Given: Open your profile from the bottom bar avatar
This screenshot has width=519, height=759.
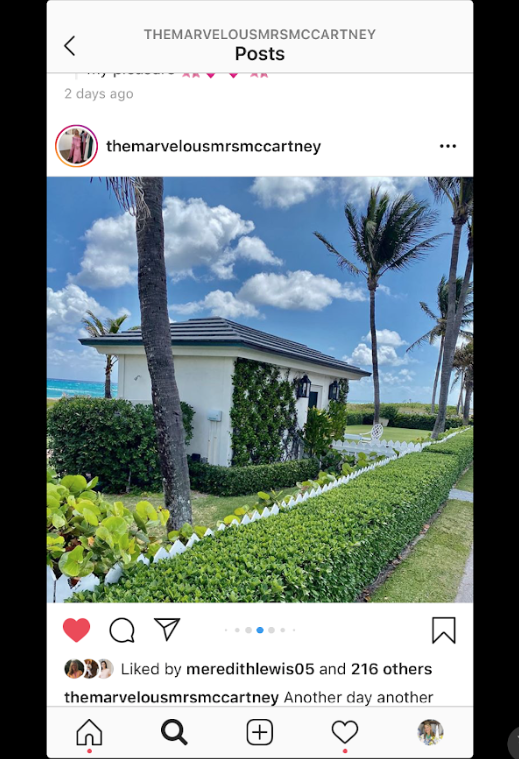Looking at the screenshot, I should pos(430,732).
